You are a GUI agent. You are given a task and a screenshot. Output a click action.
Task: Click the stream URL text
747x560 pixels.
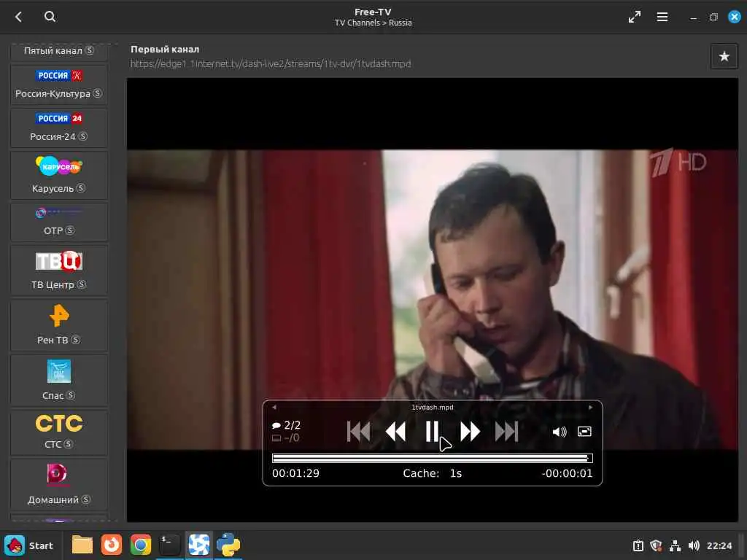271,64
